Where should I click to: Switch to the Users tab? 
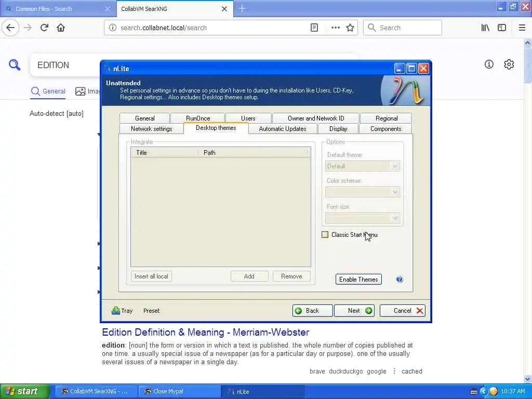point(248,118)
